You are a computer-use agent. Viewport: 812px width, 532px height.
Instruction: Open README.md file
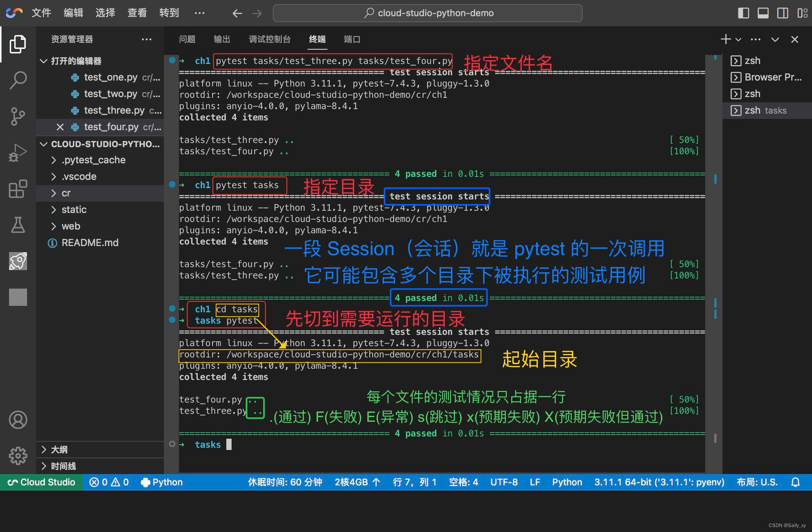click(x=100, y=243)
